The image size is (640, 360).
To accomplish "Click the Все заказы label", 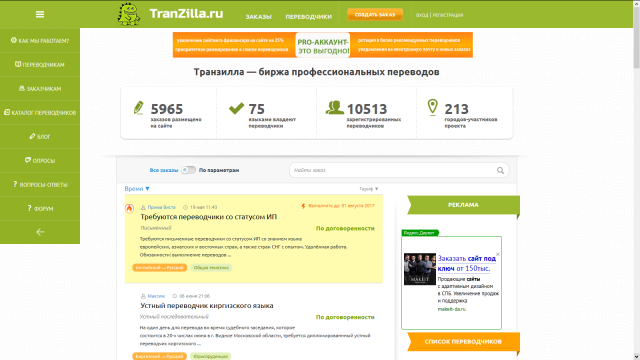I will (164, 170).
